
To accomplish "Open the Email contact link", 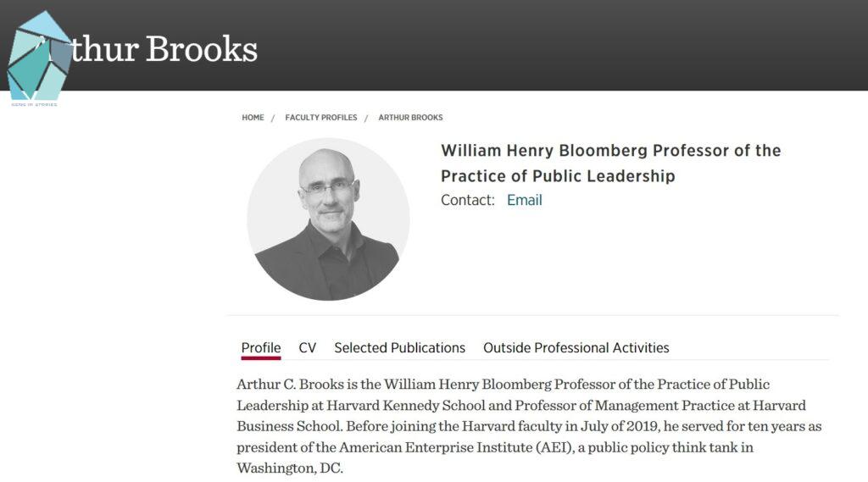I will (x=524, y=201).
